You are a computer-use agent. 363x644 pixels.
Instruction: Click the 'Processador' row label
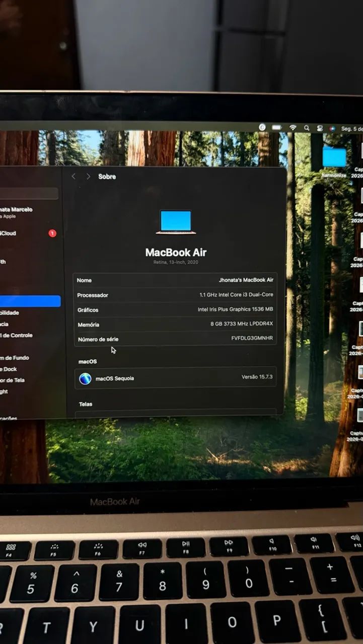[93, 295]
